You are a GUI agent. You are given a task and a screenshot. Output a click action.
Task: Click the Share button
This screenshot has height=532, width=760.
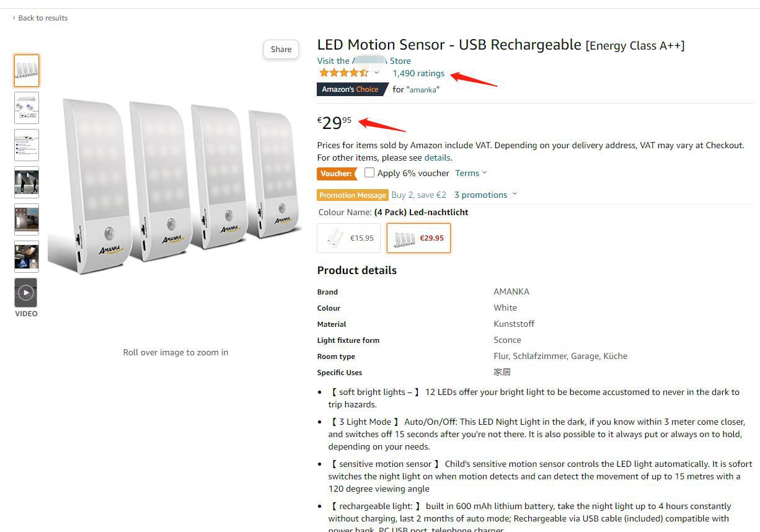(281, 50)
